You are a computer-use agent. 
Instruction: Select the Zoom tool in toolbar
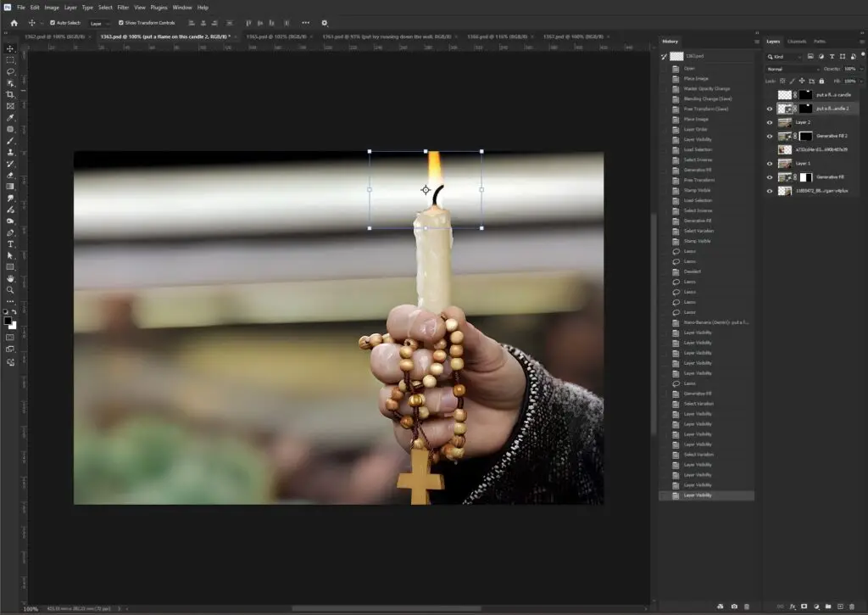pyautogui.click(x=11, y=289)
